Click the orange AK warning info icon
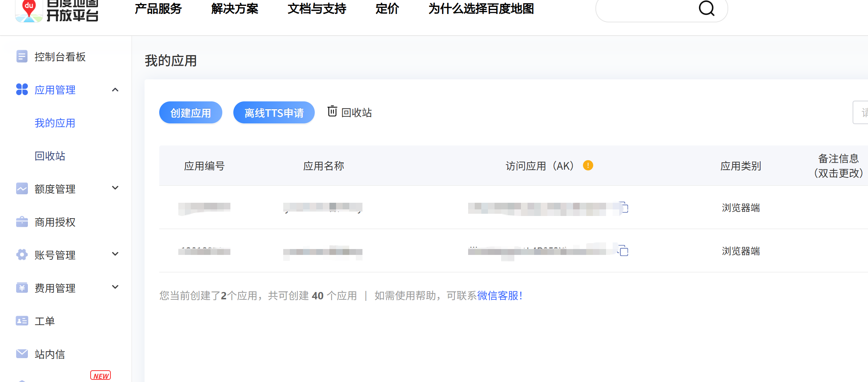868x382 pixels. click(588, 166)
